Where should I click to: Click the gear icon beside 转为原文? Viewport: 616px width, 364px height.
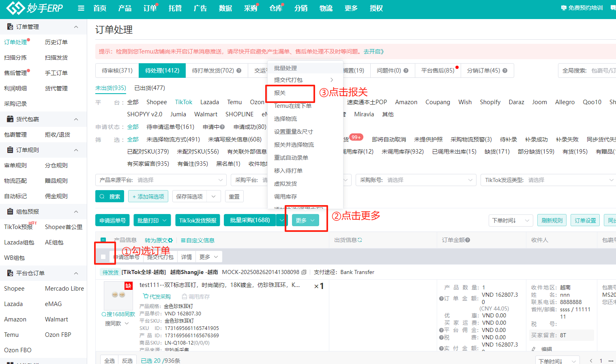(170, 240)
